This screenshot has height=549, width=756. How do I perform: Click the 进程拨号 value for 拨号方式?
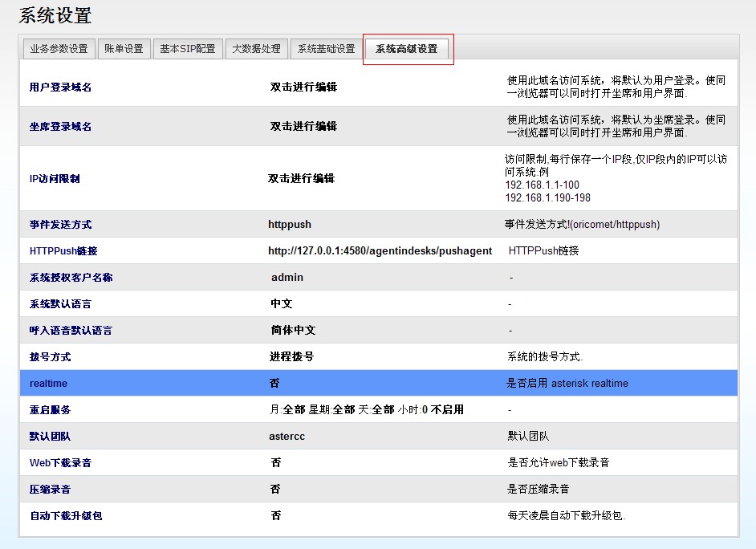pyautogui.click(x=291, y=356)
